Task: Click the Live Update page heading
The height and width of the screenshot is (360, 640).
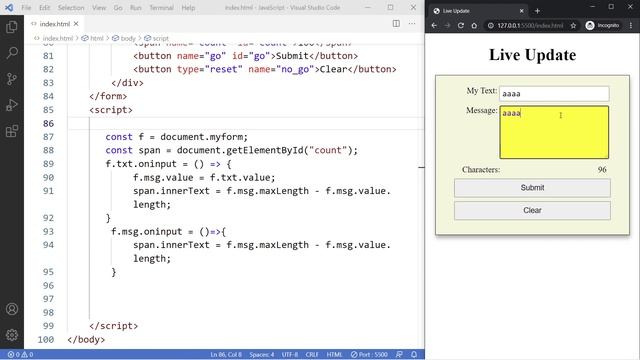Action: 532,55
